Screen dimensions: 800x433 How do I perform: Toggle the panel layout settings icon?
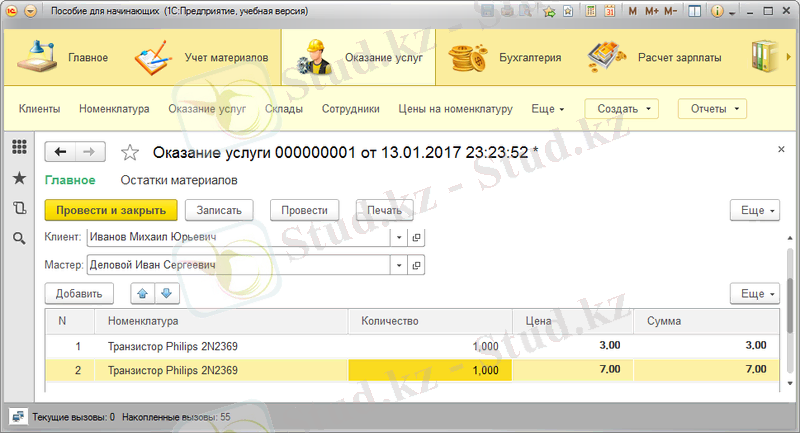(694, 11)
